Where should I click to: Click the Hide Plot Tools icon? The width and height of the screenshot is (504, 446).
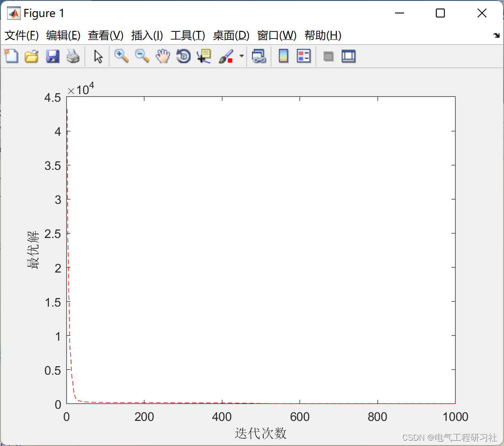coord(328,56)
